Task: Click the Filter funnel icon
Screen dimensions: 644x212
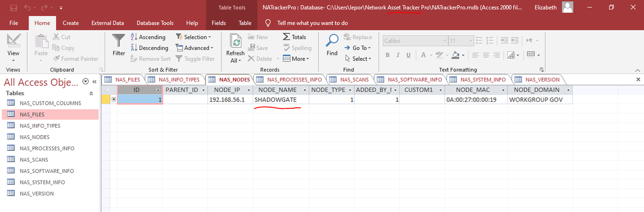Action: tap(119, 40)
